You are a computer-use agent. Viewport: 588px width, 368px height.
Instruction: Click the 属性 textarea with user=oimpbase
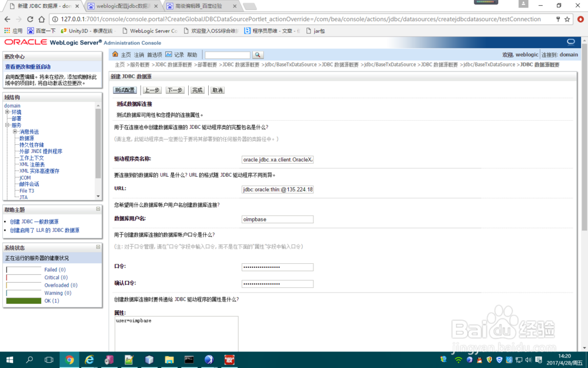click(176, 333)
